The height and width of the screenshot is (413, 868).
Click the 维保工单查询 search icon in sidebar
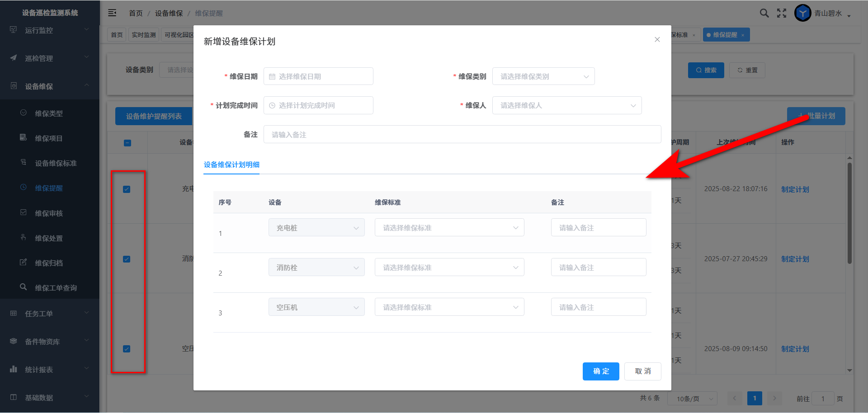click(24, 287)
